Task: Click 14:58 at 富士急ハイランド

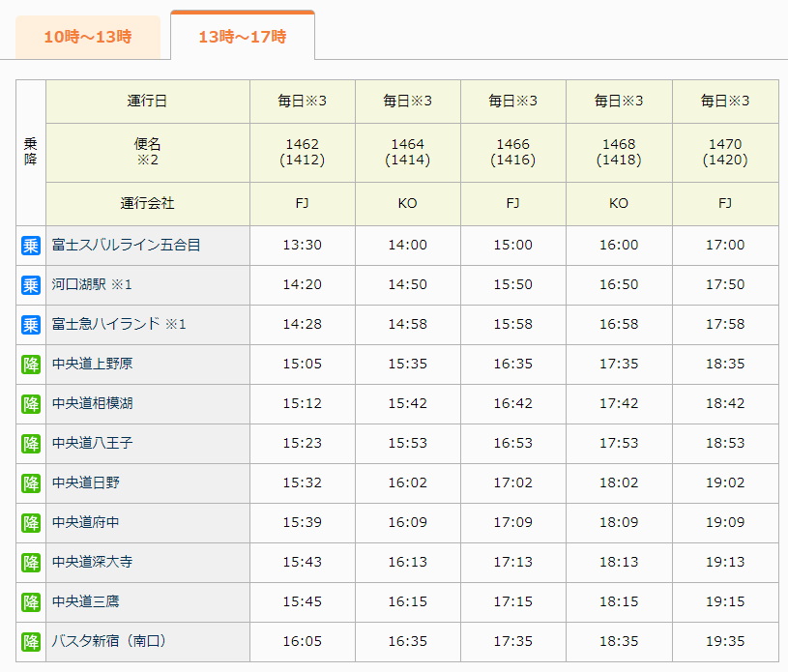Action: (408, 325)
